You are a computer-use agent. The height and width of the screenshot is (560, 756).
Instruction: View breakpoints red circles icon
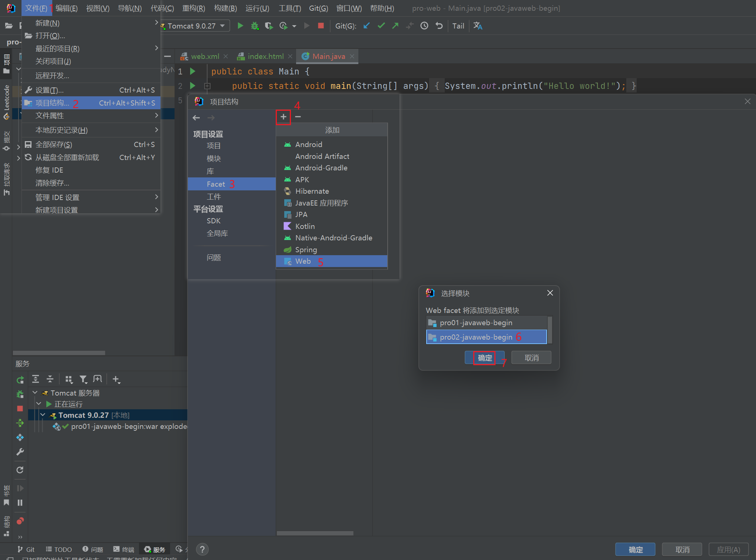[20, 521]
